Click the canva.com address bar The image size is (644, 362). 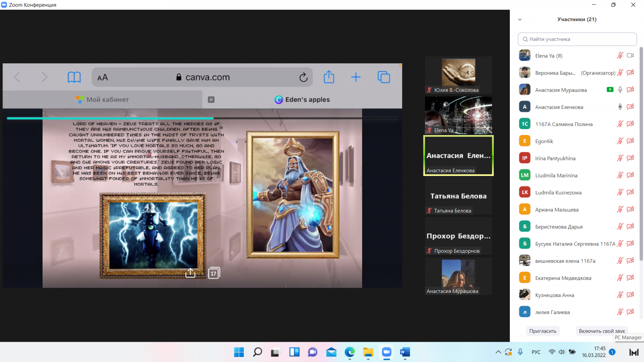coord(203,77)
